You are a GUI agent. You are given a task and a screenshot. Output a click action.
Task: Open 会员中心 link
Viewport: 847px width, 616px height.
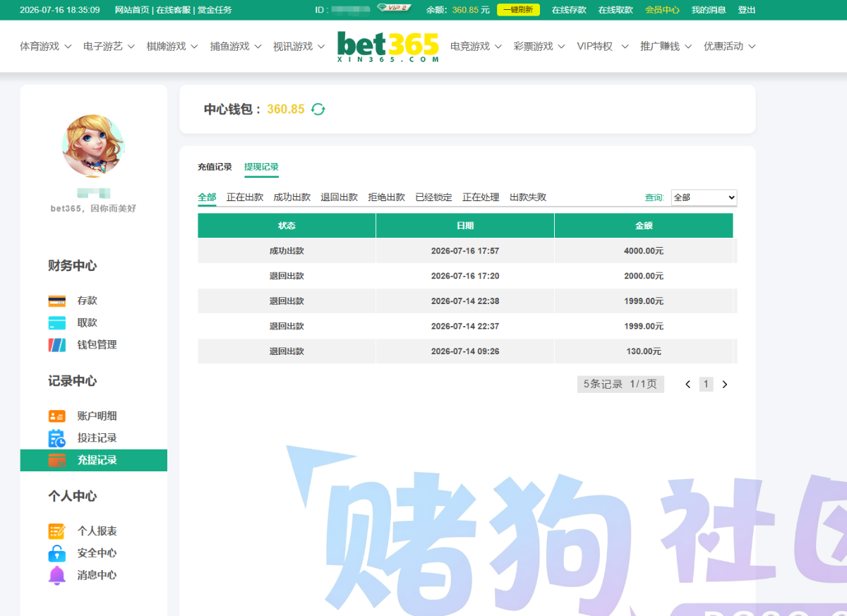click(x=662, y=10)
